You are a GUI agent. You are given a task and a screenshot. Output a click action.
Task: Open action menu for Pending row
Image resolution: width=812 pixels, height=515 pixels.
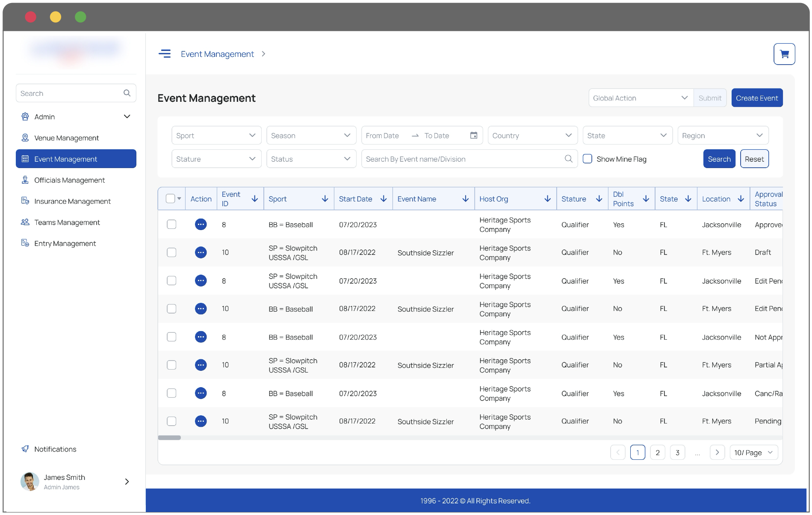pos(201,421)
